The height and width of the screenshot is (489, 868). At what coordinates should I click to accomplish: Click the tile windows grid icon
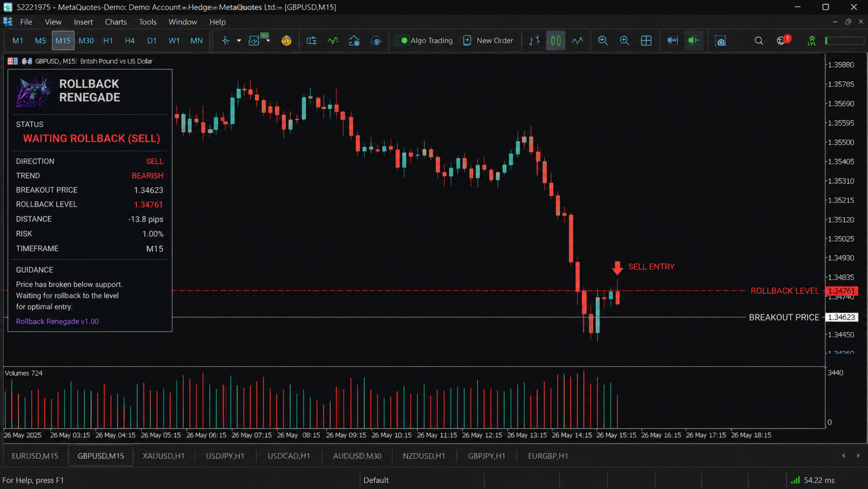646,41
